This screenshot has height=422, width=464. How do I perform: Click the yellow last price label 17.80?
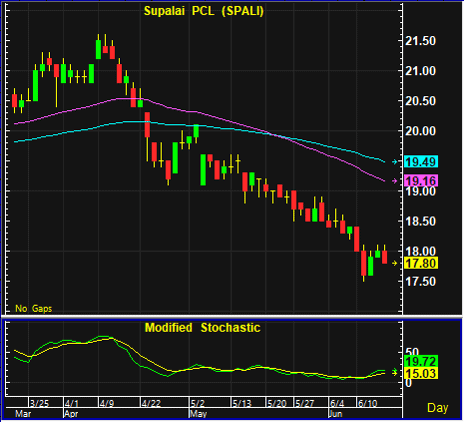421,263
